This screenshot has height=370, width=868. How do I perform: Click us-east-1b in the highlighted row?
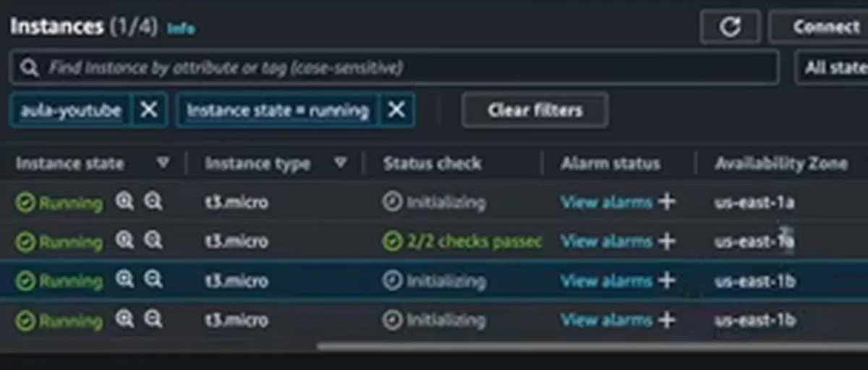[755, 280]
